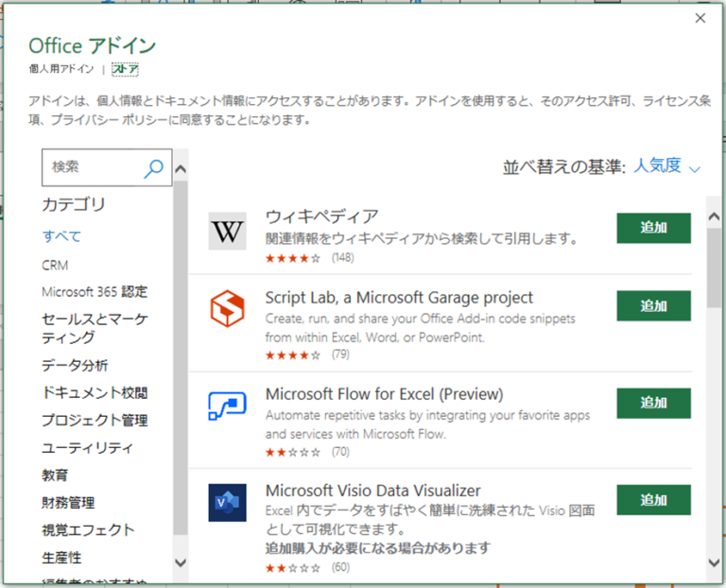Select the データ分析 category
This screenshot has height=588, width=726.
pos(75,365)
